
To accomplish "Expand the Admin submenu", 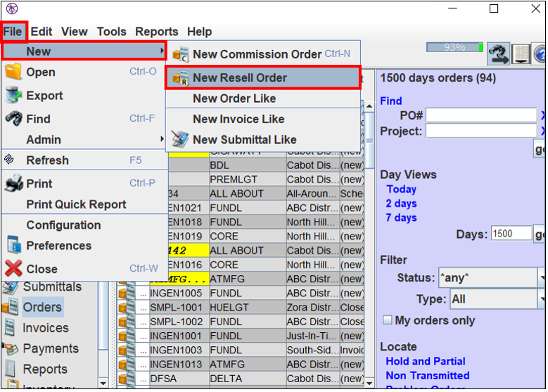I will pos(84,140).
